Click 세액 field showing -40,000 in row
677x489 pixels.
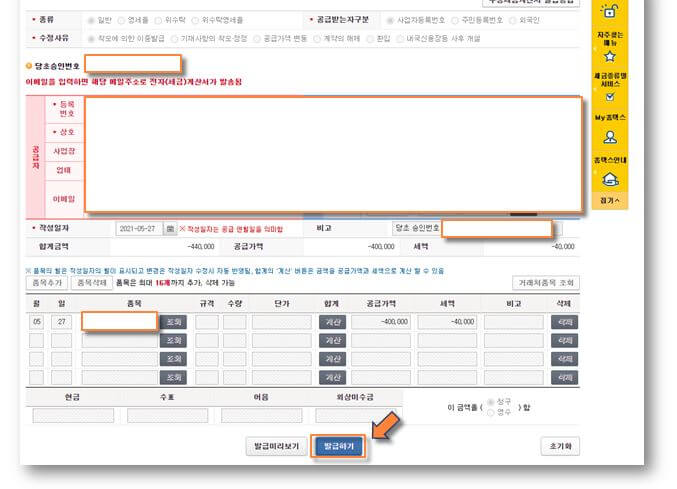coord(447,322)
